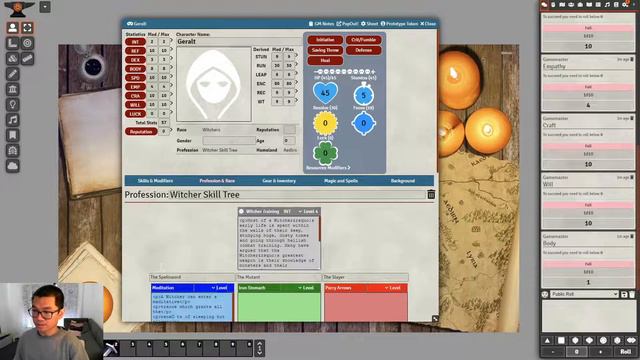The width and height of the screenshot is (640, 360).
Task: Select the Journal Notes bookmark layer
Action: tap(13, 135)
